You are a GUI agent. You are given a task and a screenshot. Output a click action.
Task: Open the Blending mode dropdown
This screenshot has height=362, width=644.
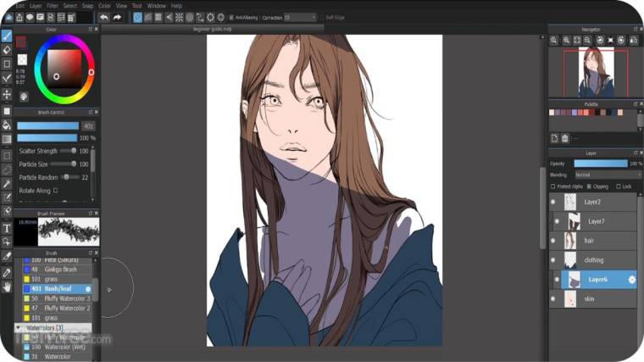pos(607,175)
